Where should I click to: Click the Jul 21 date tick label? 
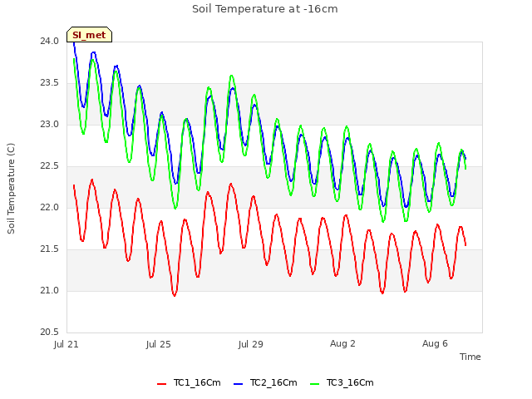tap(66, 344)
